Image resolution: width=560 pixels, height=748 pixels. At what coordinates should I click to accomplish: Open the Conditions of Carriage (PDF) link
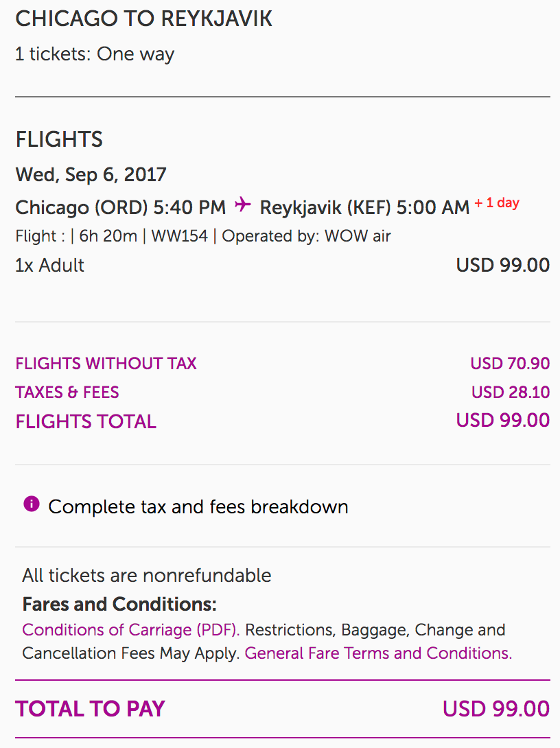130,630
